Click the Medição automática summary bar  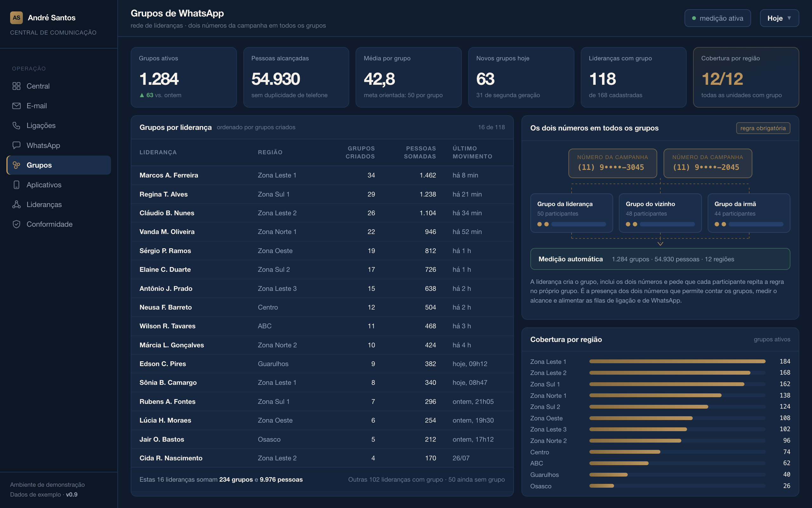pos(660,259)
